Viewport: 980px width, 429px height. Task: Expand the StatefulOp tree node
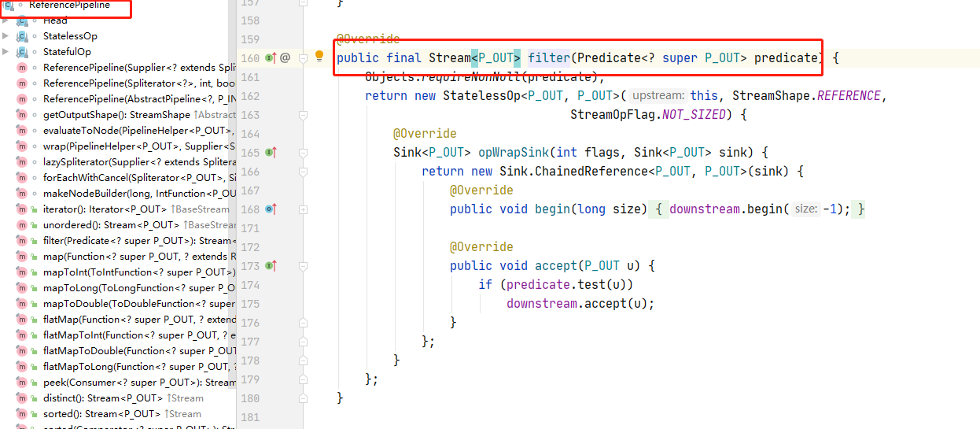[x=6, y=52]
